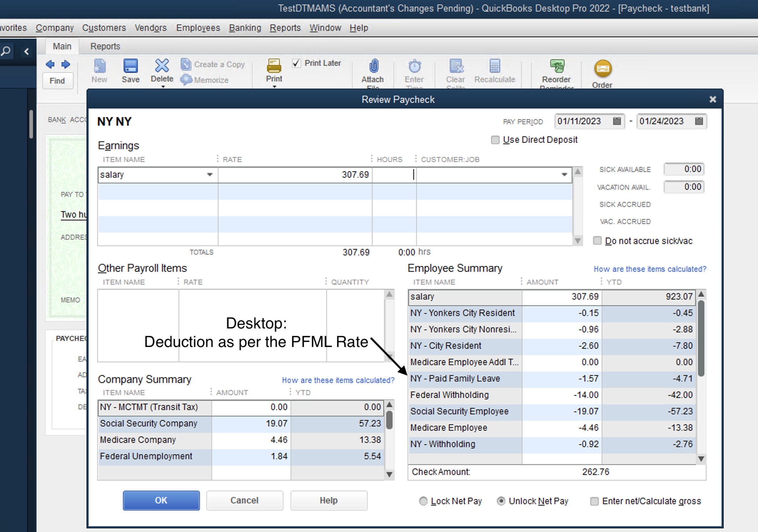Click Employee Summary scroll down arrow
Screen dimensions: 758x532
click(701, 459)
